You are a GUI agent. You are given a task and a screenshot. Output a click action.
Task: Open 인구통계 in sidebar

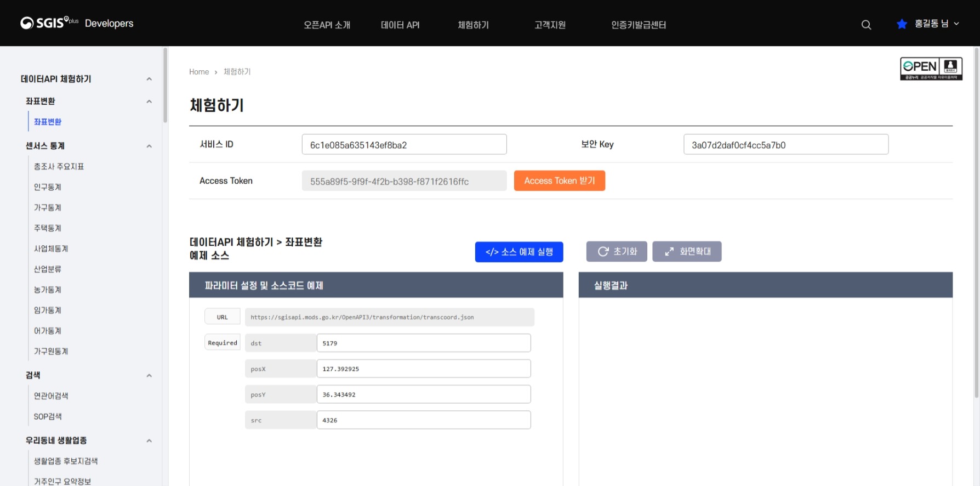48,187
